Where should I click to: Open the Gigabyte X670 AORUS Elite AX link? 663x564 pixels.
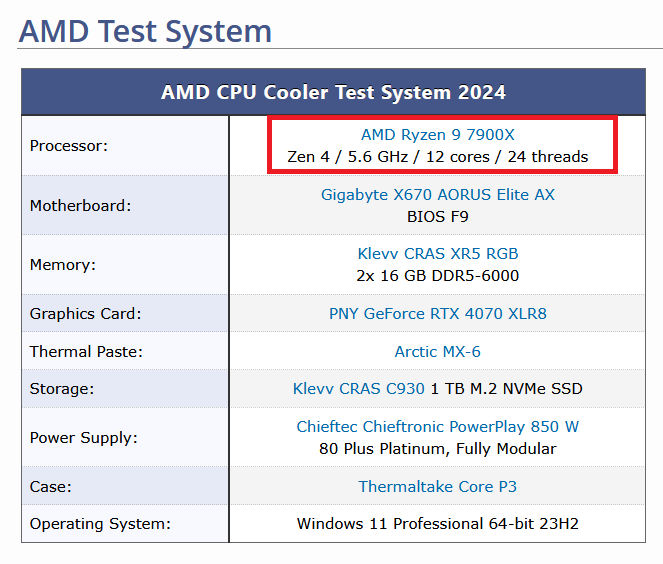coord(438,194)
